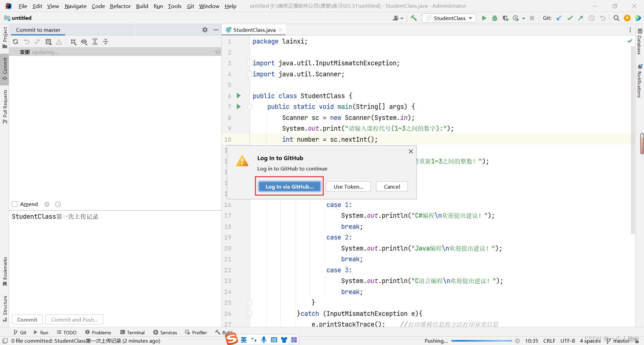Open the Navigate menu

pyautogui.click(x=75, y=6)
